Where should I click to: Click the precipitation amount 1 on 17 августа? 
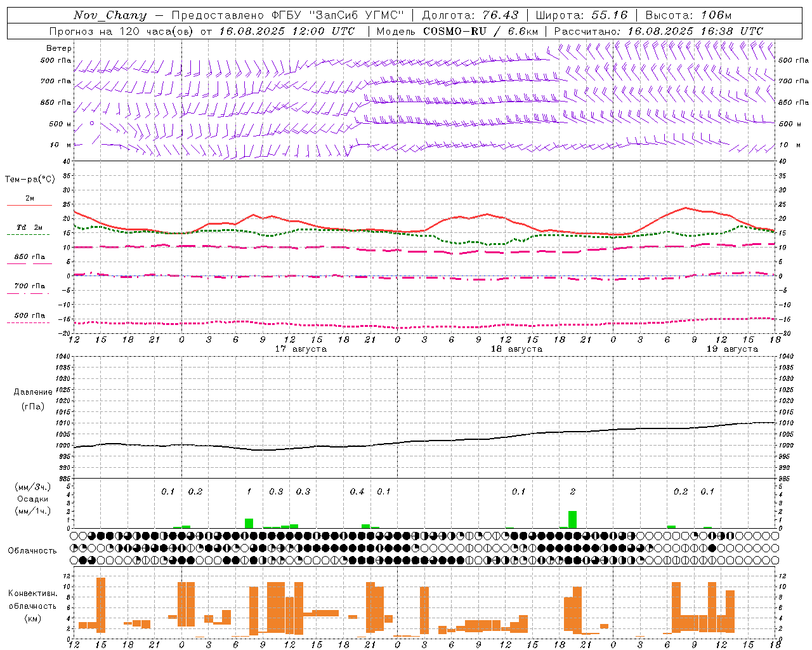click(249, 492)
